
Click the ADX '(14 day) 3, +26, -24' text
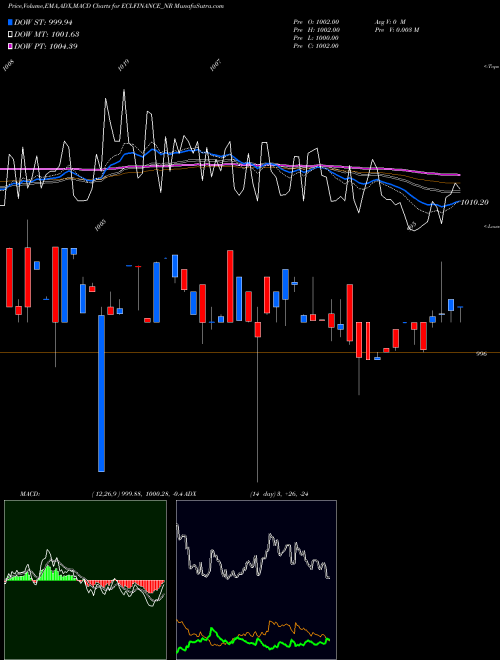[279, 494]
